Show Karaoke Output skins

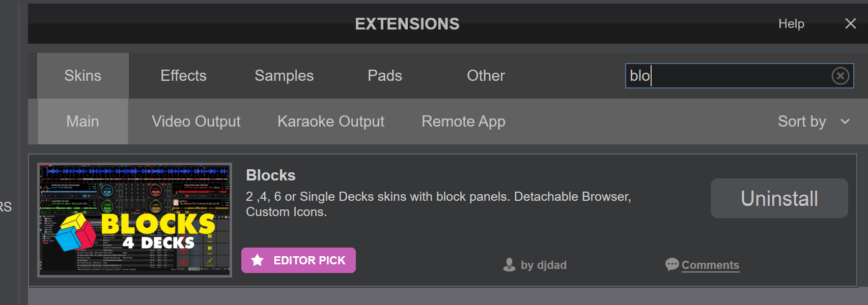point(331,121)
